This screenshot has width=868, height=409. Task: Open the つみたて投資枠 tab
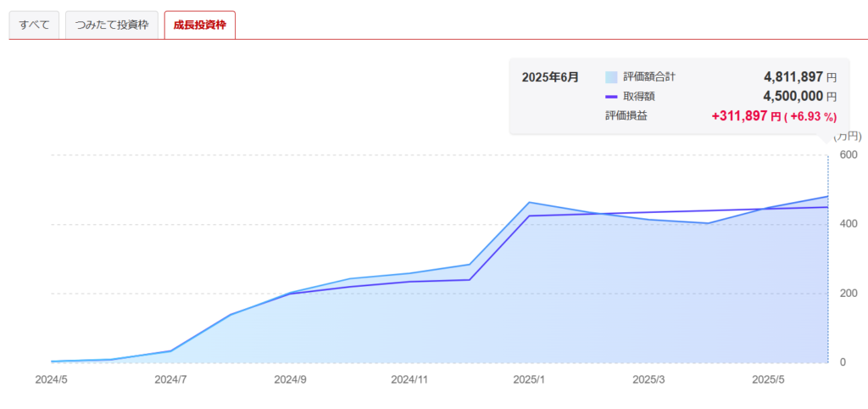111,25
